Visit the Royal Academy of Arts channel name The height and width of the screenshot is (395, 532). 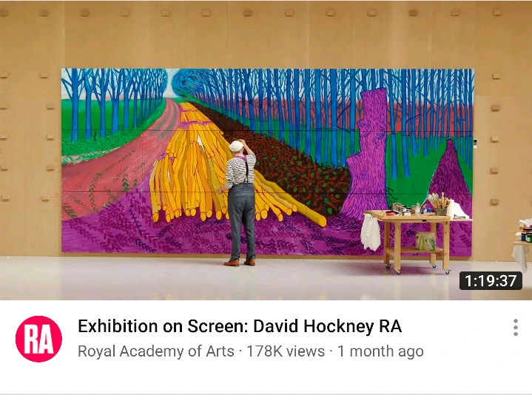click(x=155, y=351)
